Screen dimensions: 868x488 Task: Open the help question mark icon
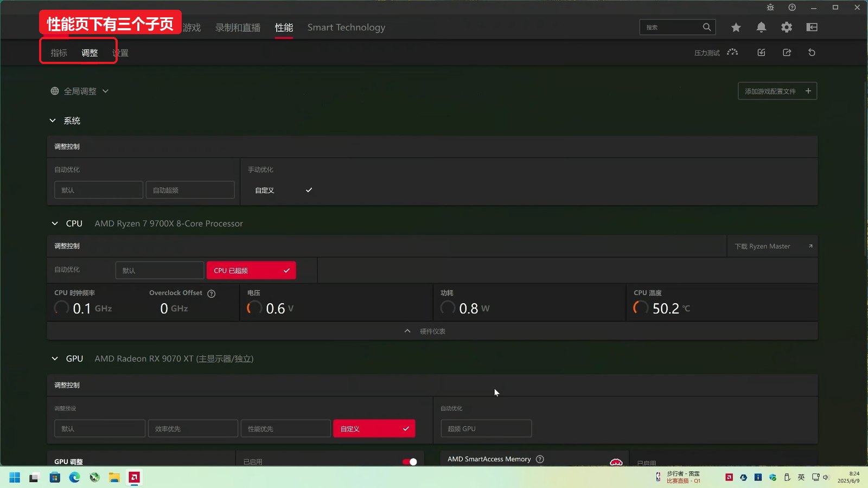pyautogui.click(x=792, y=8)
